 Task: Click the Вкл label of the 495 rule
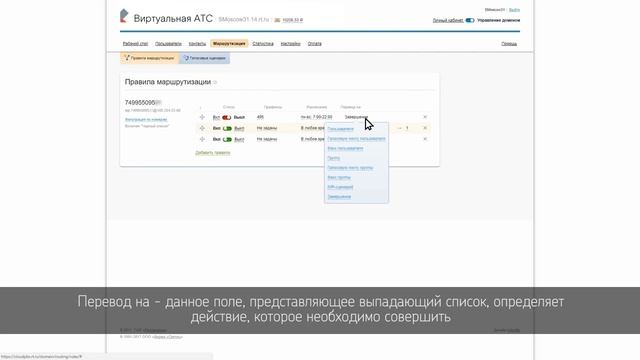(x=216, y=118)
